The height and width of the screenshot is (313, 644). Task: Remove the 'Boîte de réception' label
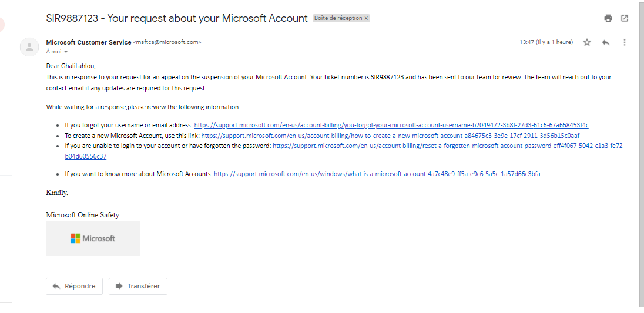click(366, 18)
